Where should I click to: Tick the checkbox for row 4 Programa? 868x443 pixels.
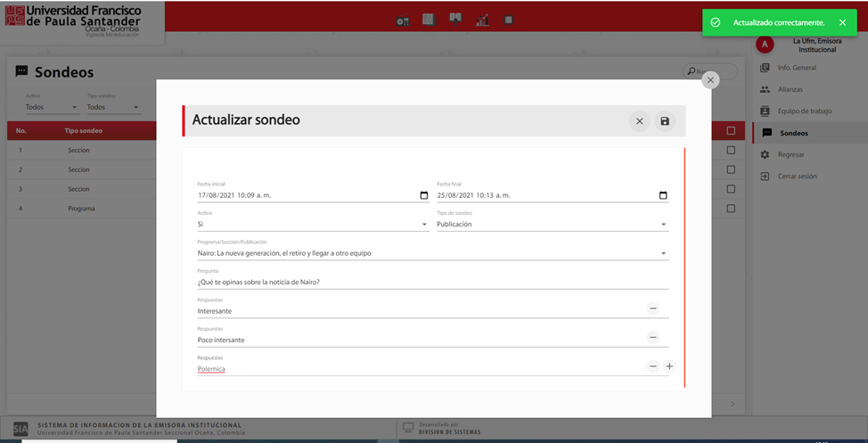(x=731, y=209)
